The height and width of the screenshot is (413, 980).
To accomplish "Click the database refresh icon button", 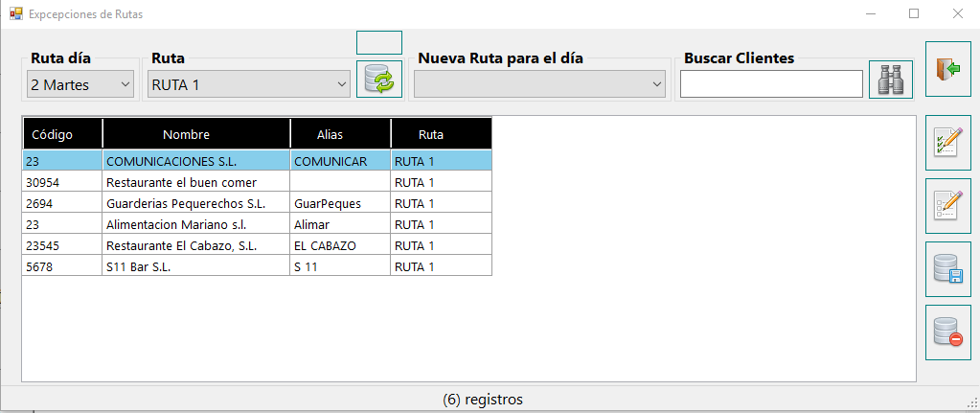I will [x=379, y=80].
